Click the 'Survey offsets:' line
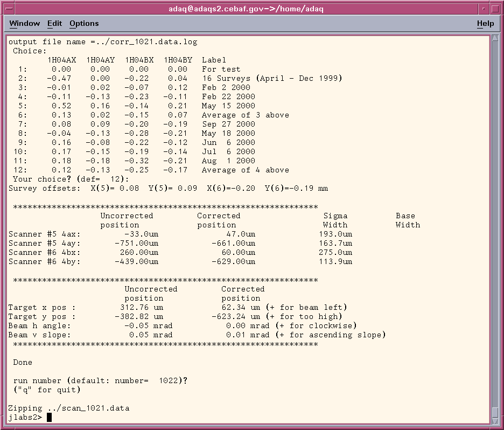Viewport: 504px width, 430px height. pyautogui.click(x=168, y=189)
